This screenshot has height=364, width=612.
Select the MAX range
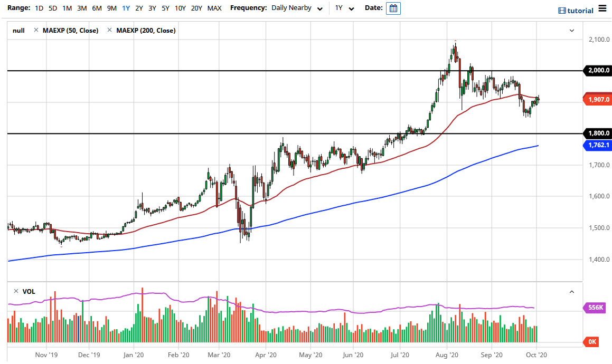214,8
